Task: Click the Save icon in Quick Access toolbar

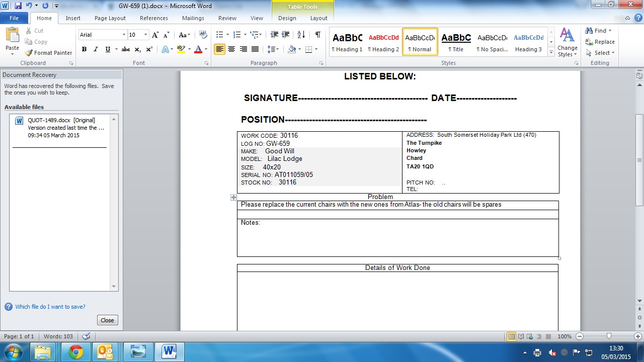Action: pos(18,6)
